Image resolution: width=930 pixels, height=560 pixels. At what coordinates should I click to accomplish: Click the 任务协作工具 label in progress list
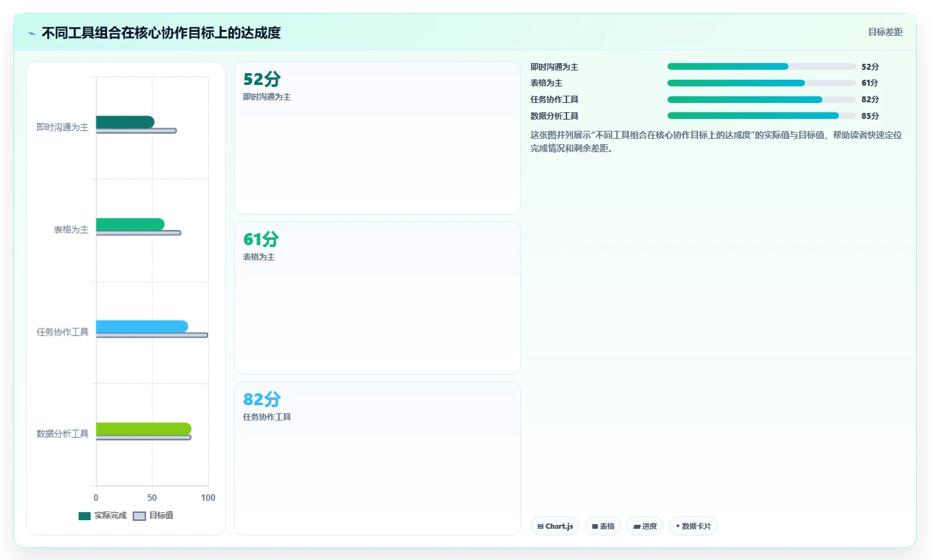click(554, 100)
